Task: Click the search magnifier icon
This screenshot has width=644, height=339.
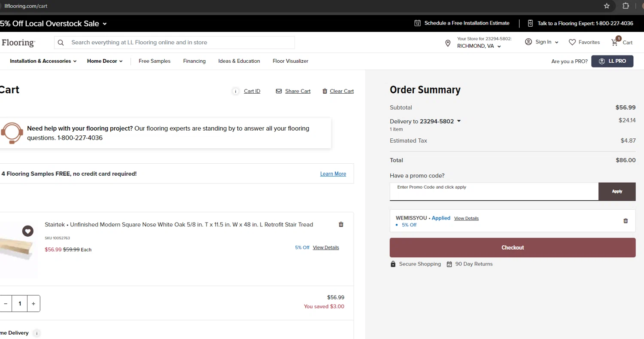Action: pos(61,43)
